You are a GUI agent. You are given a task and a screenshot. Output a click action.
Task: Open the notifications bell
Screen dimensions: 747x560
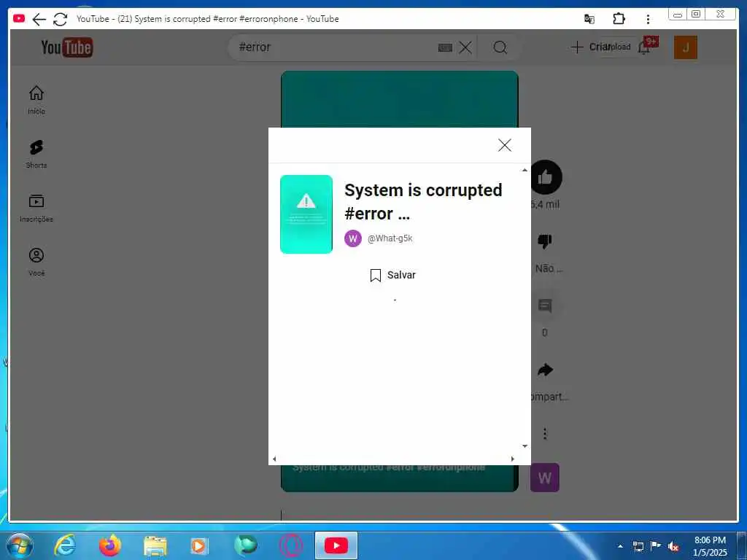point(645,47)
